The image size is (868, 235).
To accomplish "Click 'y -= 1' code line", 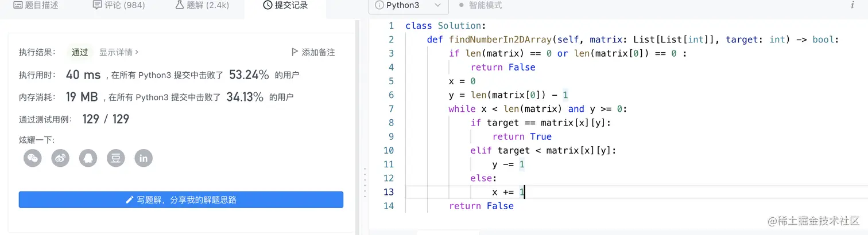I will [509, 164].
